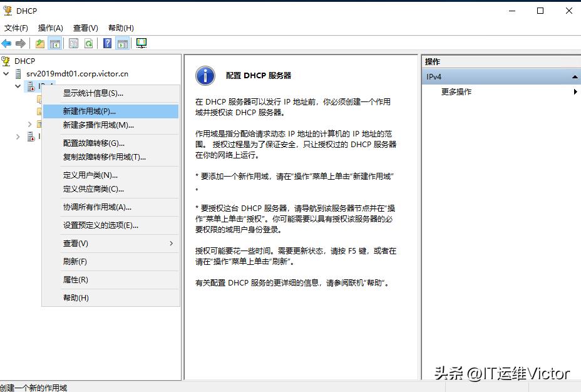Toggle the show/hide action pane button
581x392 pixels.
pyautogui.click(x=123, y=43)
